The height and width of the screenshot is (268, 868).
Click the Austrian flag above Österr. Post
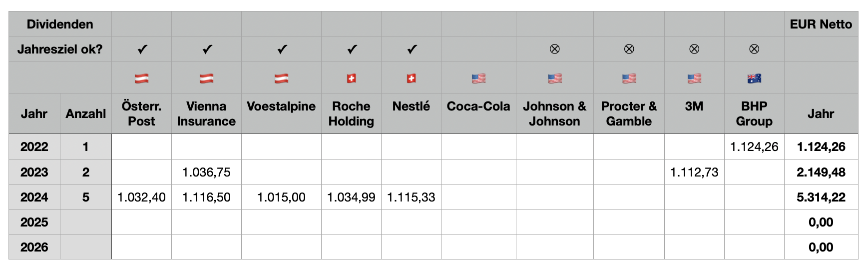tap(141, 78)
